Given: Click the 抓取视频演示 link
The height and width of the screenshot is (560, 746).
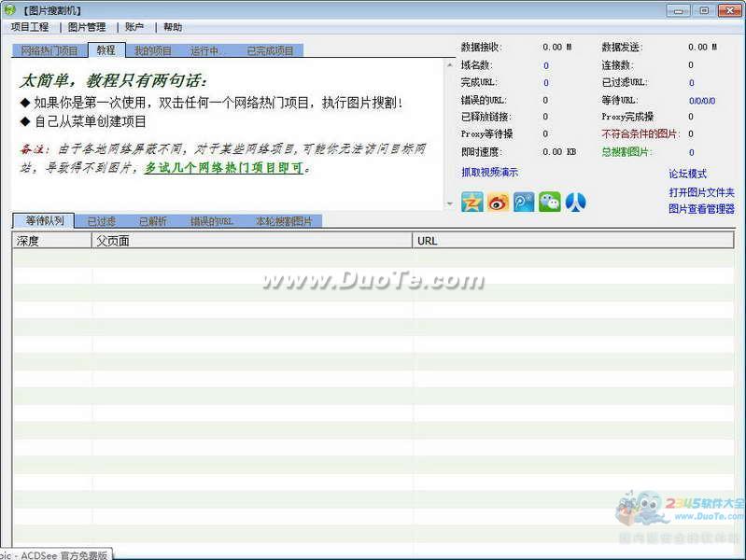Looking at the screenshot, I should point(489,173).
